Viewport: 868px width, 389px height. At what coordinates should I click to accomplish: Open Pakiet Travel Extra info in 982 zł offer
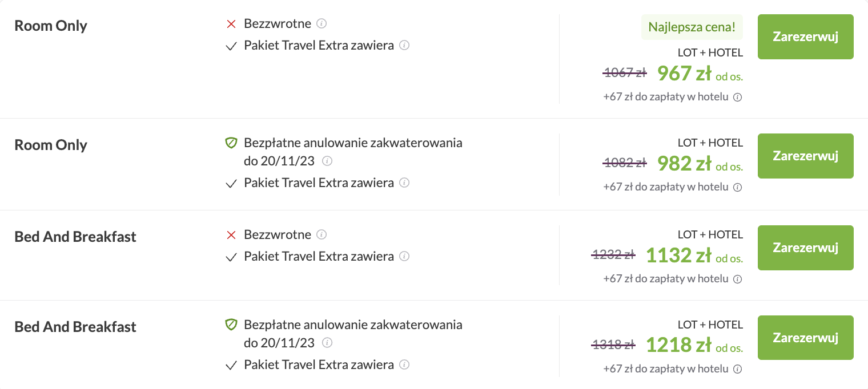point(404,183)
